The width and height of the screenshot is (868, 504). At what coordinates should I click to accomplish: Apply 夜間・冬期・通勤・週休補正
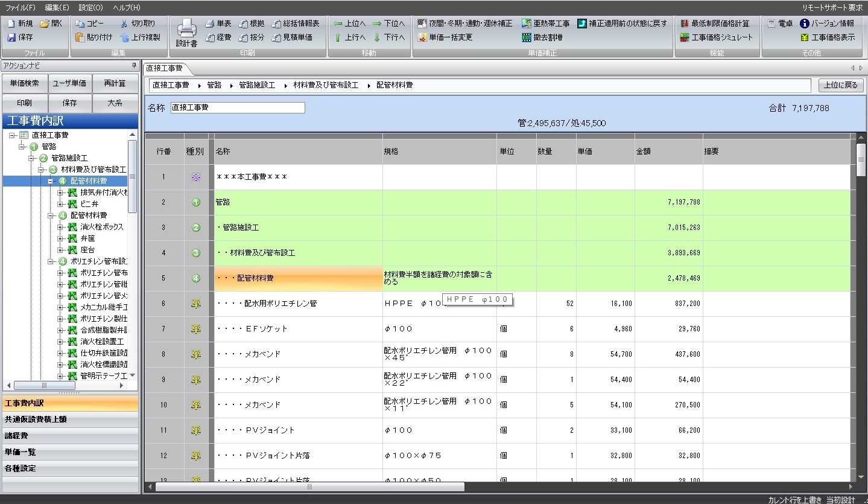tap(464, 24)
